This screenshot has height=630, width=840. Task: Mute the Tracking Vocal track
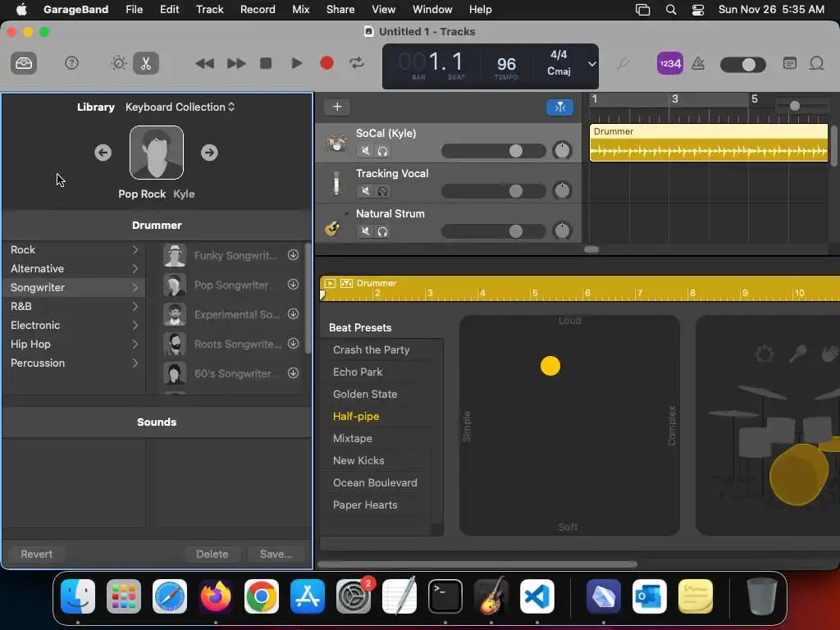pyautogui.click(x=365, y=191)
